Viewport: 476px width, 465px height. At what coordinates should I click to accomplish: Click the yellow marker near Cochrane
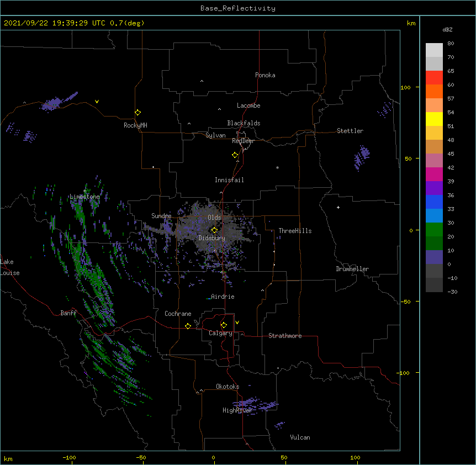coord(188,326)
